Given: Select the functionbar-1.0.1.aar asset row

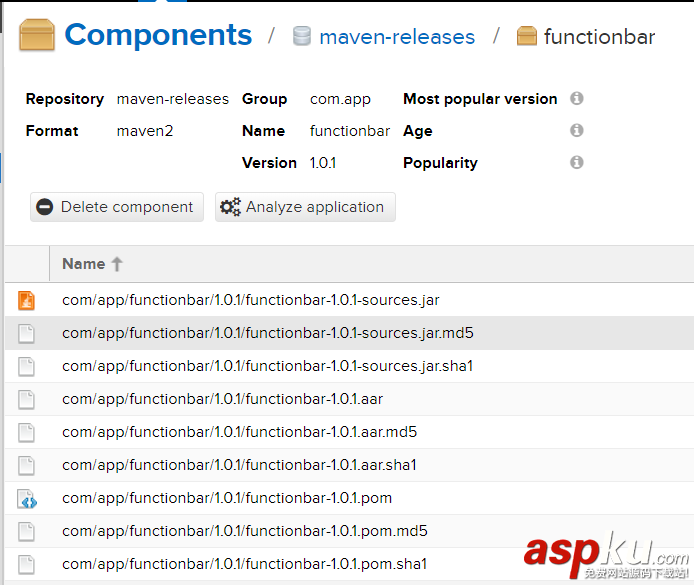Looking at the screenshot, I should coord(350,399).
